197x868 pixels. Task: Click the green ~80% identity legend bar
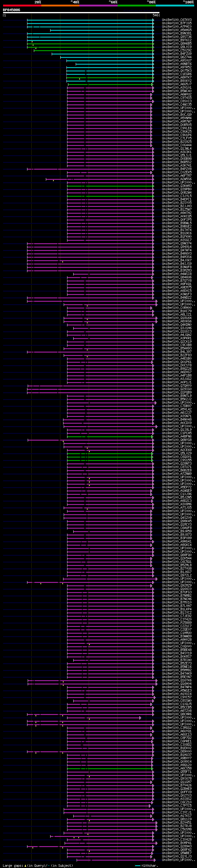pyautogui.click(x=137, y=6)
